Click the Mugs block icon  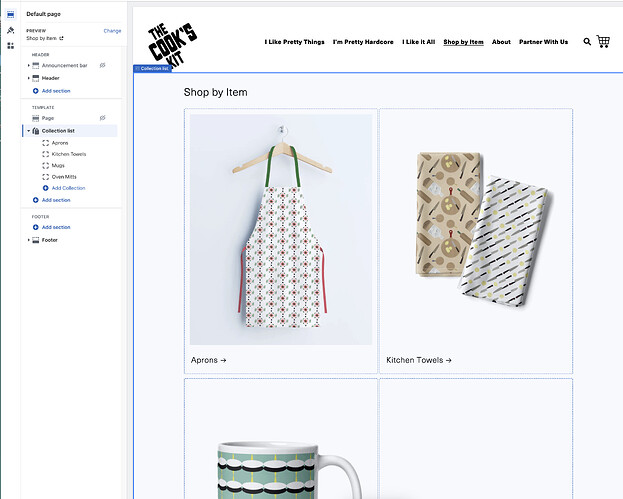point(46,166)
